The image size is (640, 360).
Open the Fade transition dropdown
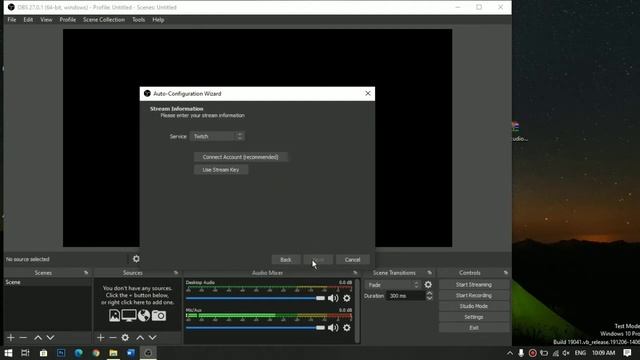(393, 285)
